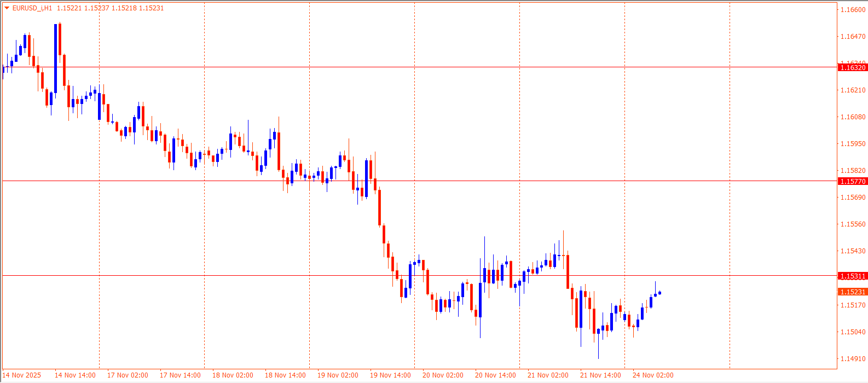
Task: Click the 24 Nov 02:00 time label
Action: [x=653, y=375]
